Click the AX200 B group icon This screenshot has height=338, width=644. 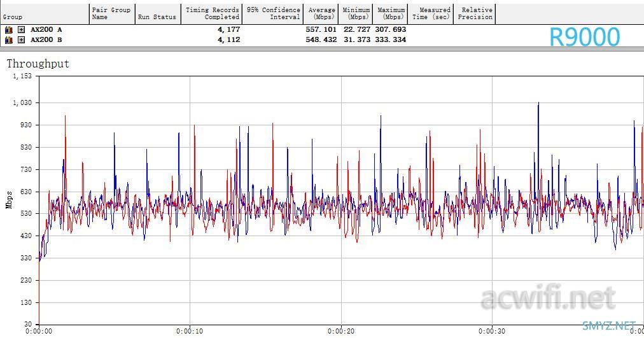[x=9, y=39]
